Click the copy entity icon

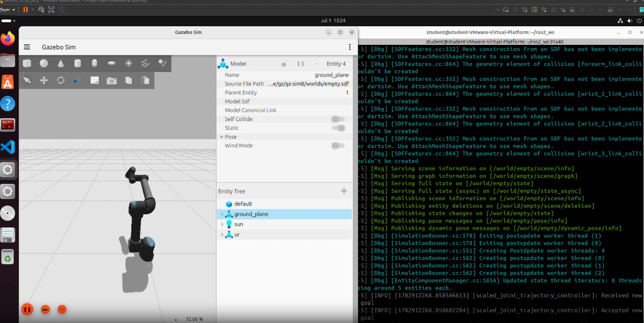point(129,80)
